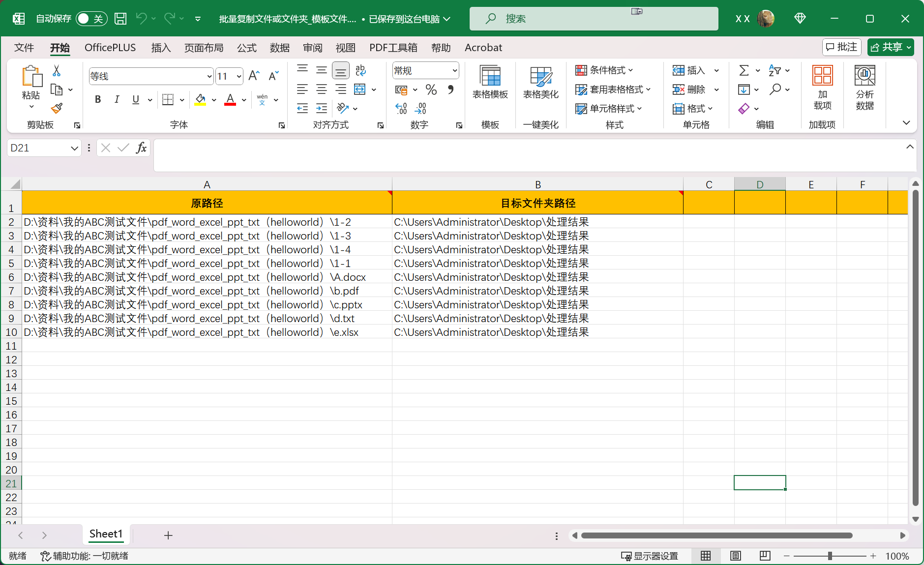The image size is (924, 565).
Task: Toggle italic formatting
Action: pyautogui.click(x=117, y=100)
